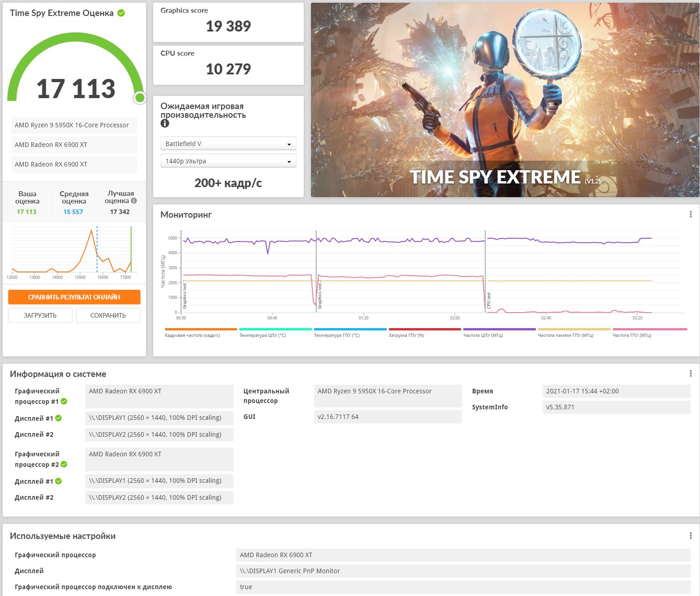Click the ЗАГРУЗИТЬ button
The image size is (700, 596).
[x=40, y=315]
